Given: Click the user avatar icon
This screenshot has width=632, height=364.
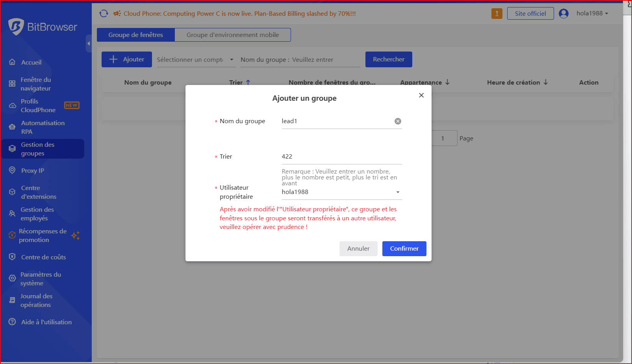Looking at the screenshot, I should coord(563,13).
